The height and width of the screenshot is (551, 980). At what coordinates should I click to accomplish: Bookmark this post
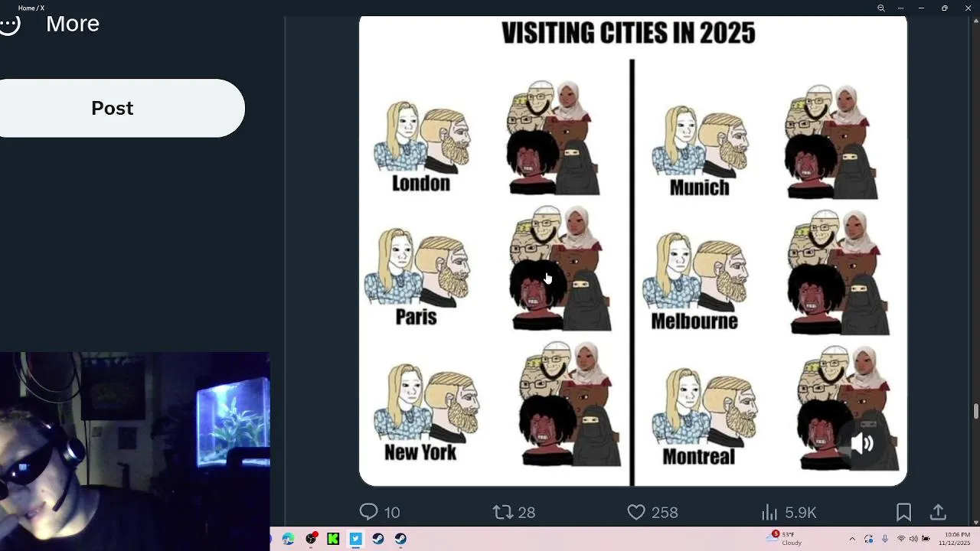click(903, 512)
